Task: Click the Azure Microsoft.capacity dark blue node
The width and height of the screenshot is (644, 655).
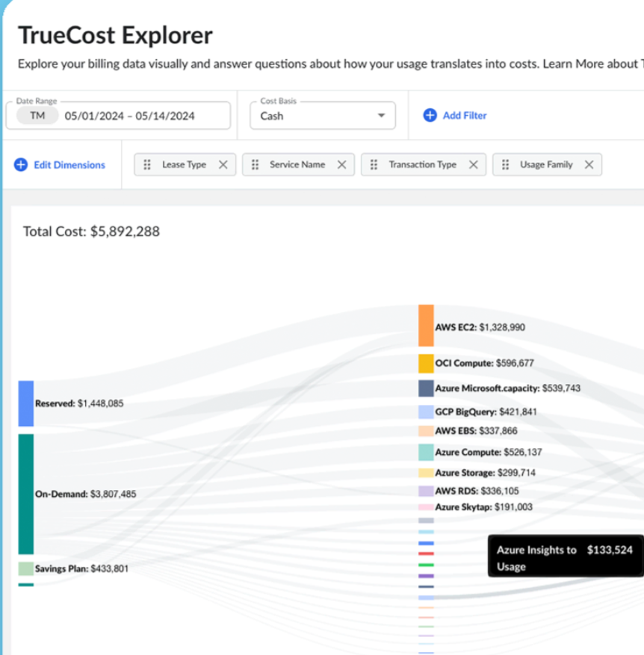Action: (426, 388)
